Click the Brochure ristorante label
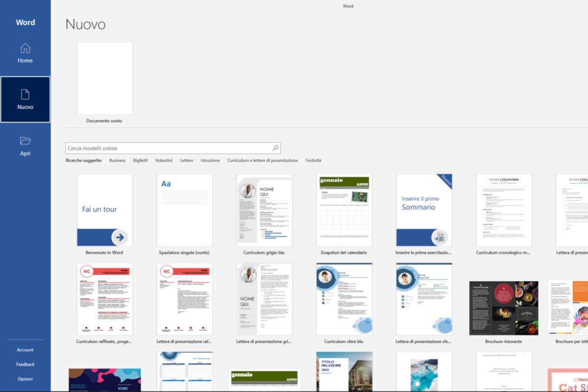588x392 pixels. (504, 342)
